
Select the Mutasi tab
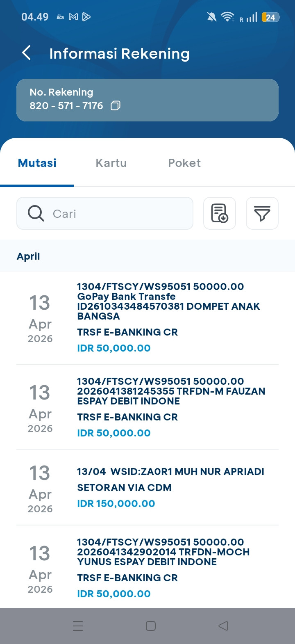tap(37, 163)
